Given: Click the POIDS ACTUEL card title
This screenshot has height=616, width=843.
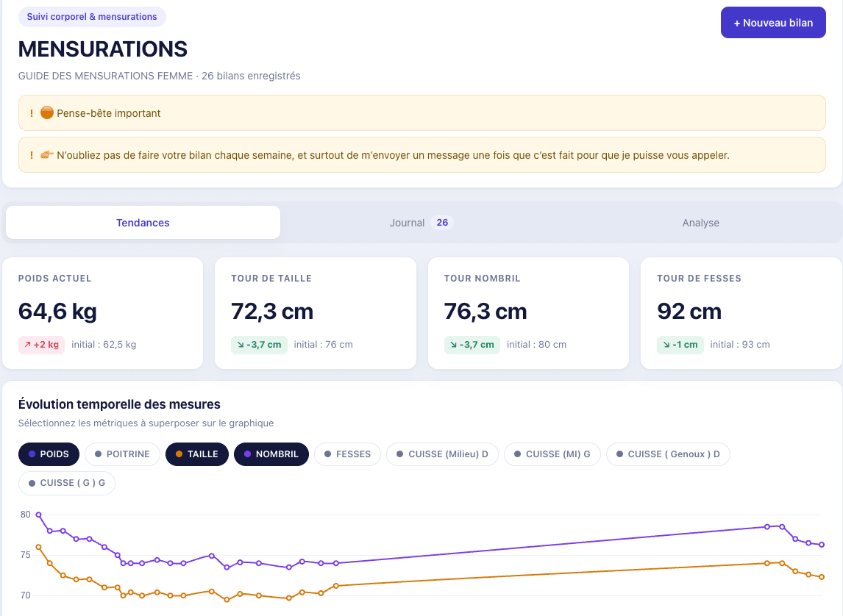Looking at the screenshot, I should (55, 278).
